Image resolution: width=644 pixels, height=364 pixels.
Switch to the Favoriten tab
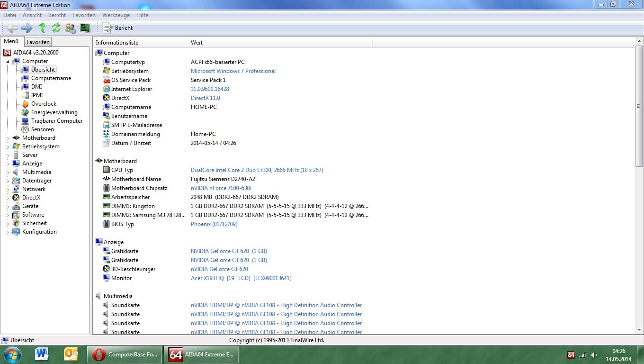pos(38,42)
